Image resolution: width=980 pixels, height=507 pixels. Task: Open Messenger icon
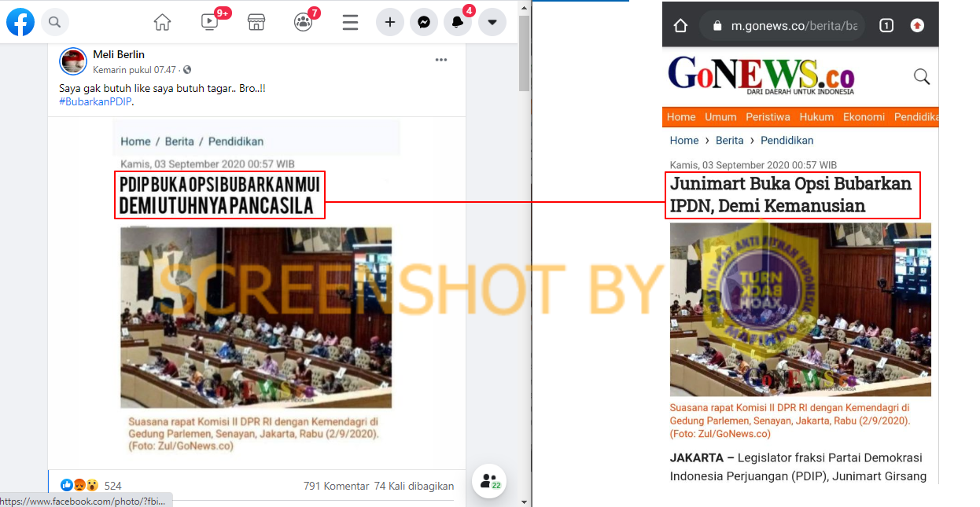pos(424,22)
